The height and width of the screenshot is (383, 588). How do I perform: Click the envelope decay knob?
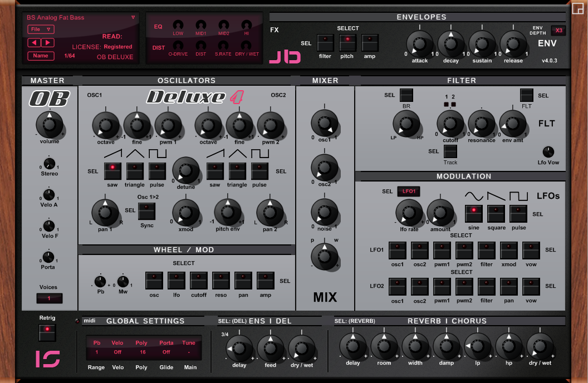pos(451,44)
